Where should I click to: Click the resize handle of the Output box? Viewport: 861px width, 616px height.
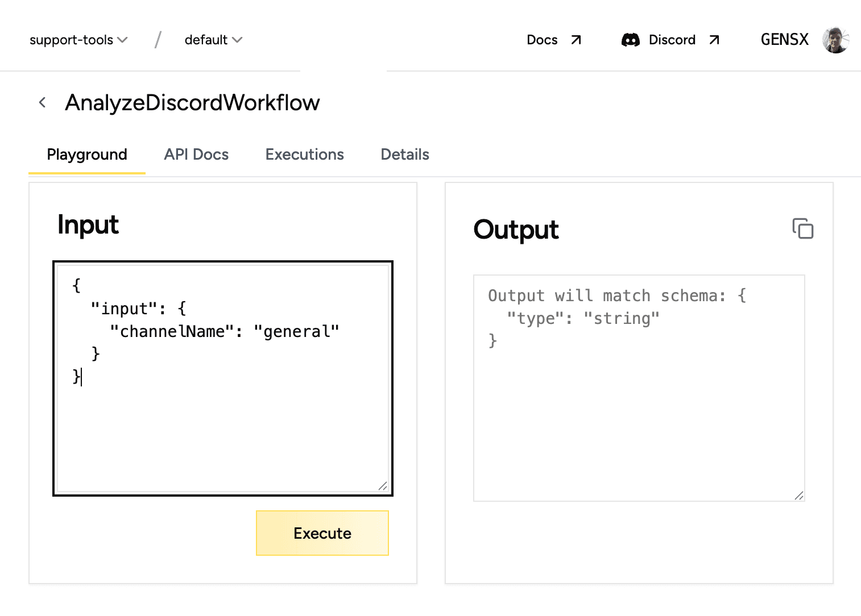click(x=798, y=495)
